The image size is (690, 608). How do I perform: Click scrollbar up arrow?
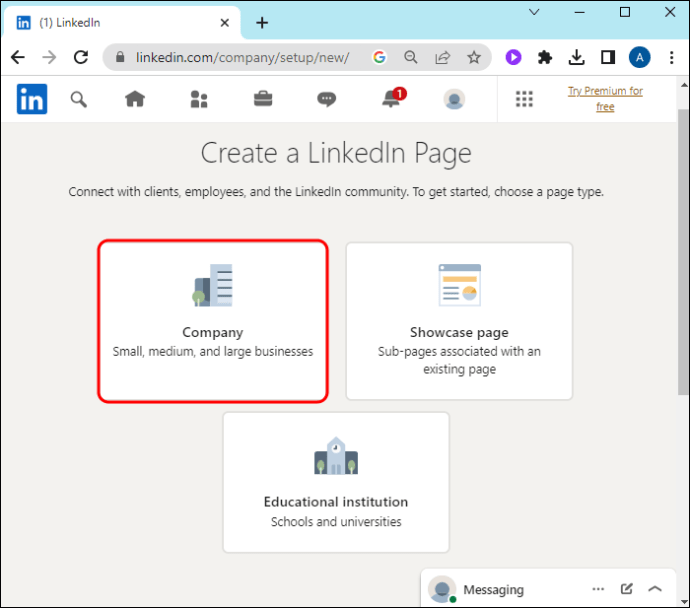684,84
